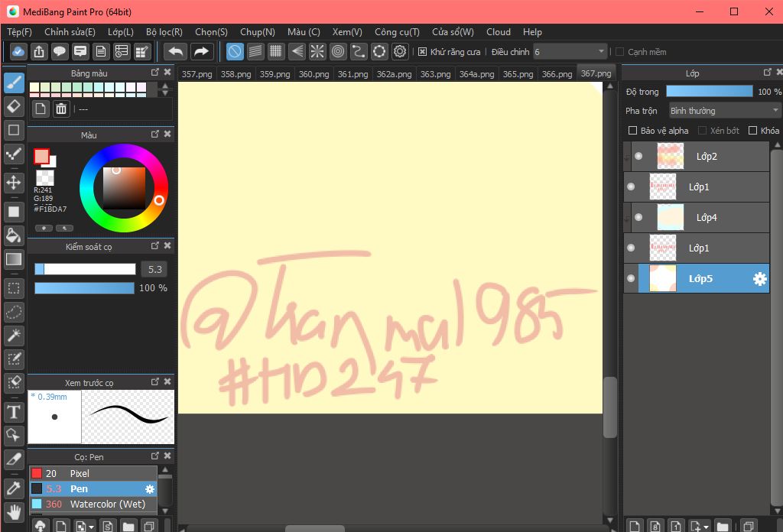Hide the Lớp1 layer directly below Lớp2
This screenshot has height=532, width=783.
(631, 187)
